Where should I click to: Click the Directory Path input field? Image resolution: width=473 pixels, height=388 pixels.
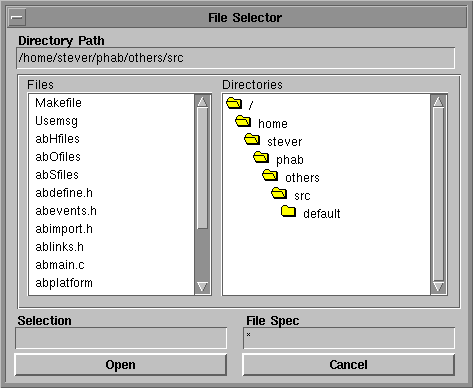click(x=236, y=58)
